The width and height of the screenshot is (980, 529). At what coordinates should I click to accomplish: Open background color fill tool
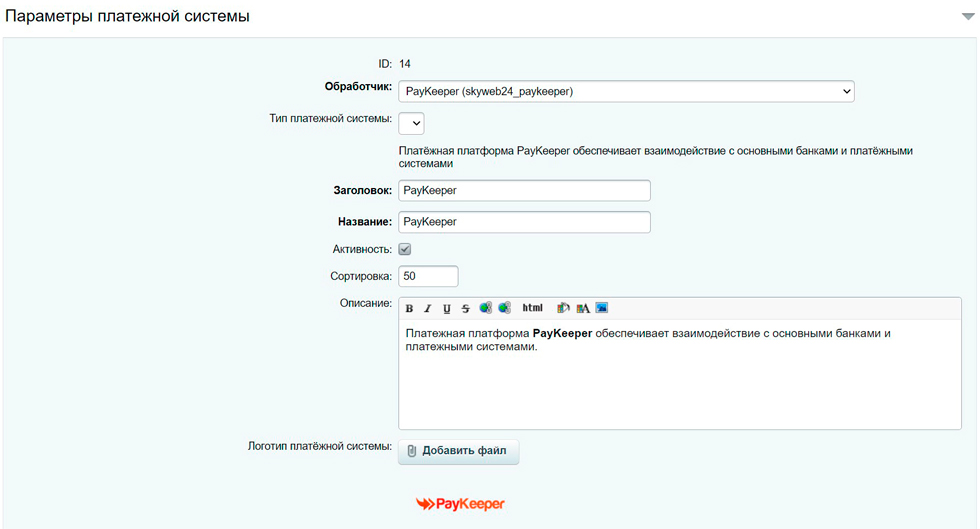(563, 308)
